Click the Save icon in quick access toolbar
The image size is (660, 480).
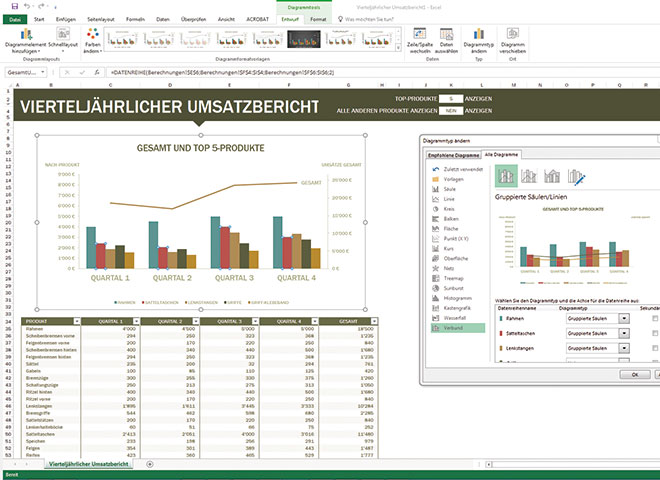(14, 6)
